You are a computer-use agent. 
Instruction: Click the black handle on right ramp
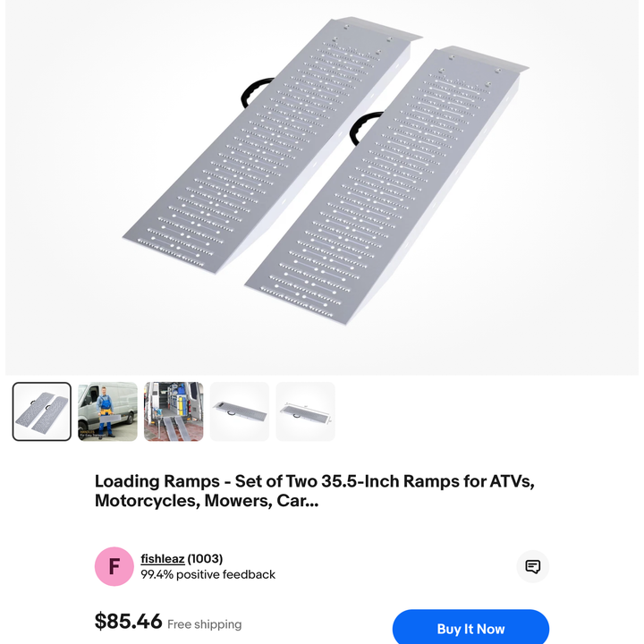364,128
